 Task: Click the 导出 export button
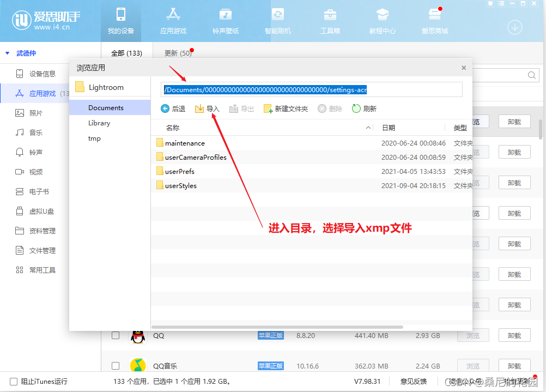coord(241,108)
